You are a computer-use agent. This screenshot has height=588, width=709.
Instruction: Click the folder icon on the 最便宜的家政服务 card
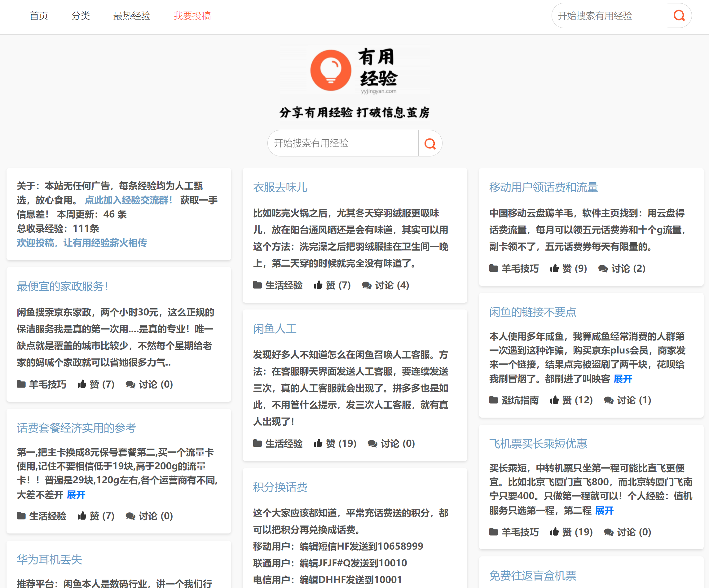coord(21,384)
